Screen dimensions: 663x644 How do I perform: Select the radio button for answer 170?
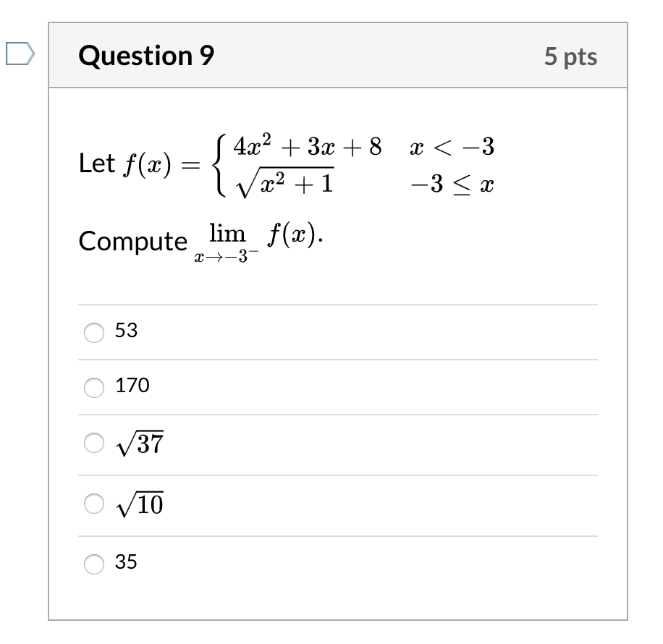[x=93, y=388]
